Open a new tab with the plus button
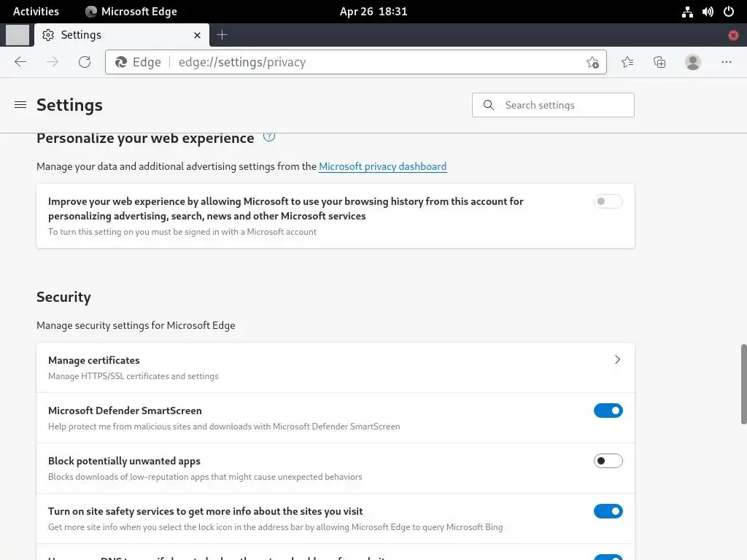 point(222,35)
